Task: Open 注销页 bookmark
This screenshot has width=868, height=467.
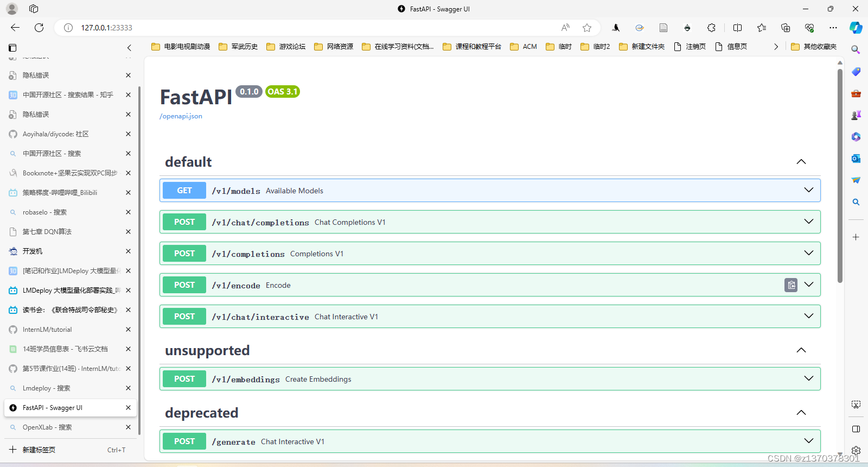Action: coord(690,47)
